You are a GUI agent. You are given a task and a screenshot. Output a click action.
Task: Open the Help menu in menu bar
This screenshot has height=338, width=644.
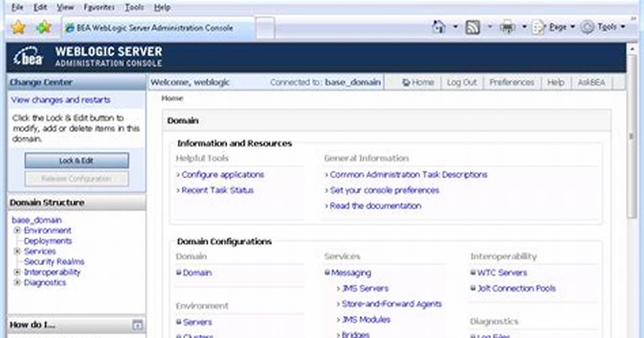pyautogui.click(x=162, y=7)
